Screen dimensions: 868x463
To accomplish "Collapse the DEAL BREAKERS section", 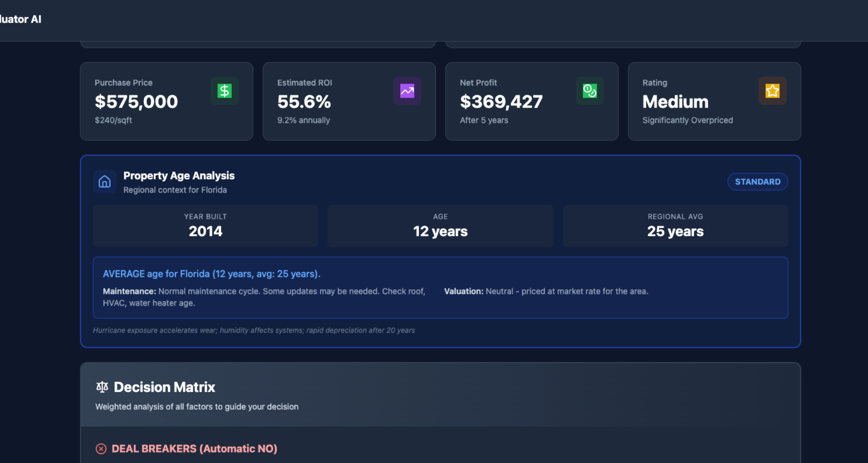I will pos(194,449).
